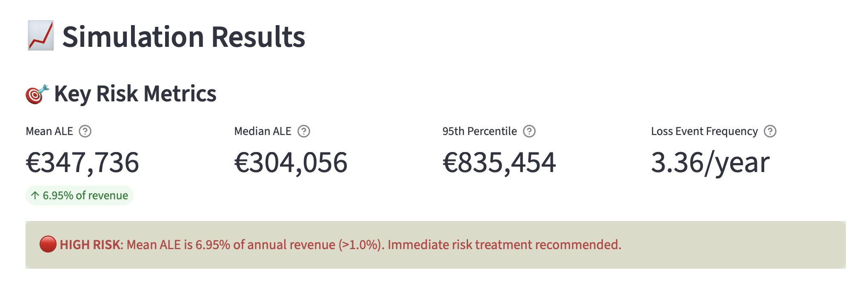Click the HIGH RISK alert message text

click(x=340, y=244)
